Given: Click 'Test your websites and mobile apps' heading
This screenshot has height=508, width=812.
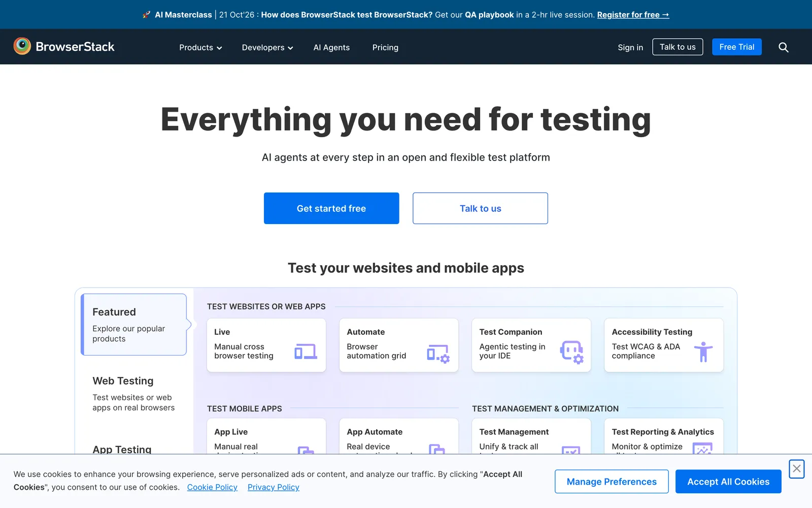Looking at the screenshot, I should click(406, 268).
